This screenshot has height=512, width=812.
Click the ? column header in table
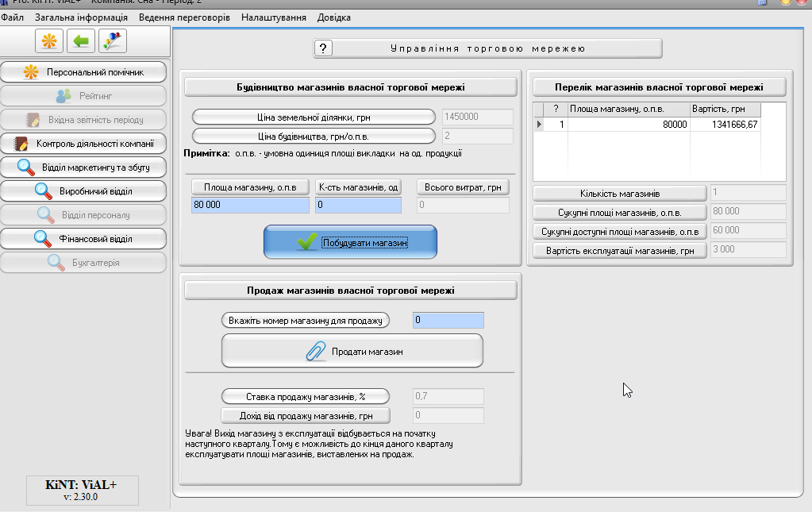[556, 110]
